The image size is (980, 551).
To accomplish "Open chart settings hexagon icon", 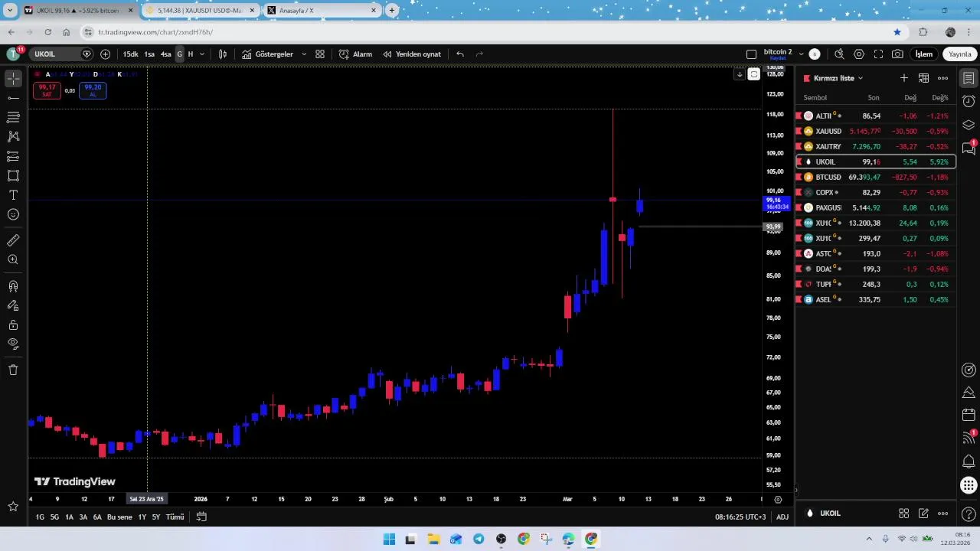I will 859,54.
